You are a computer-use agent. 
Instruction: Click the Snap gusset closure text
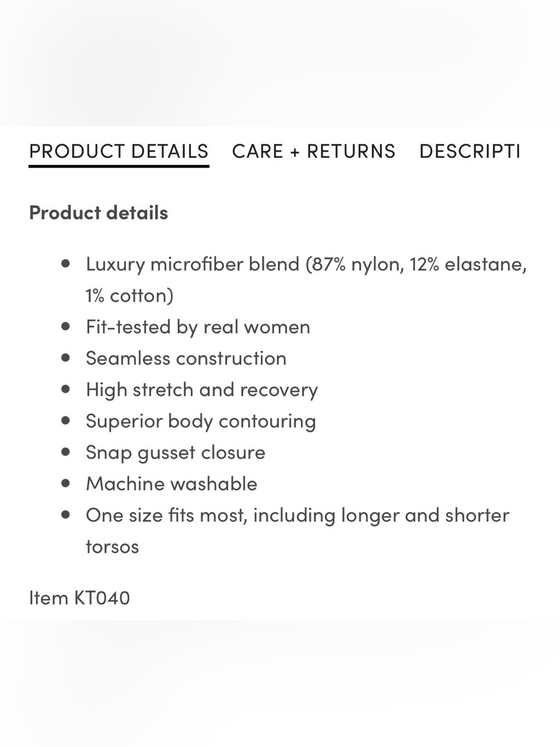[175, 452]
